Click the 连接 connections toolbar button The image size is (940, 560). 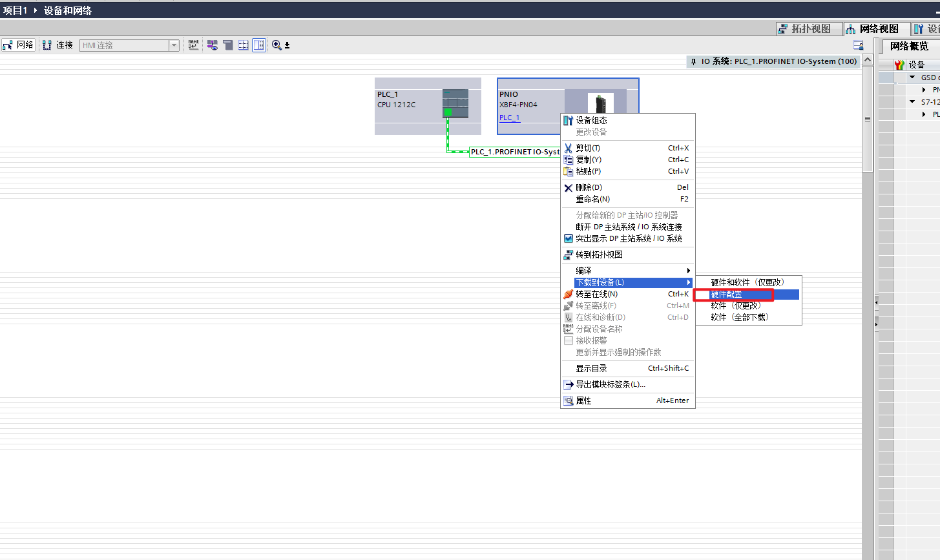pos(57,45)
